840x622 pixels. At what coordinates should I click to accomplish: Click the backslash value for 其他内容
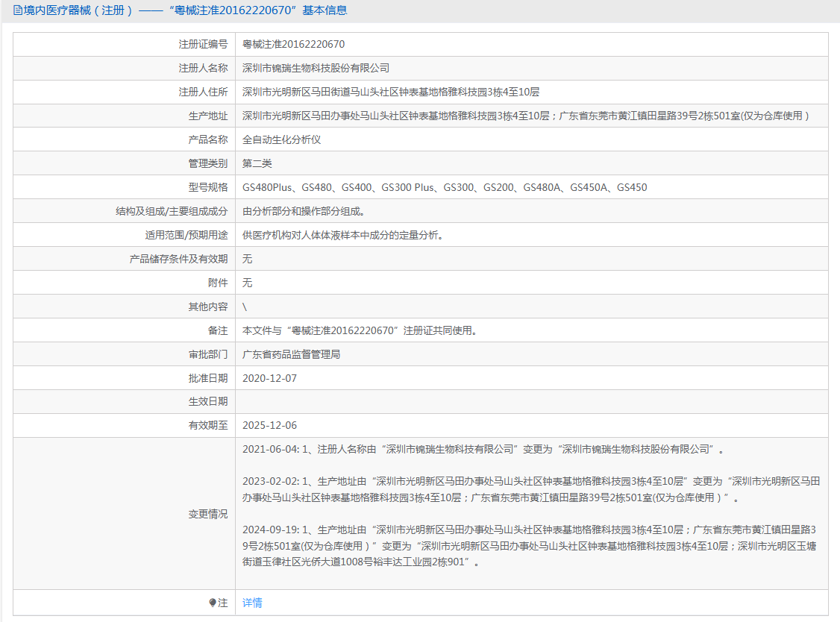point(245,307)
